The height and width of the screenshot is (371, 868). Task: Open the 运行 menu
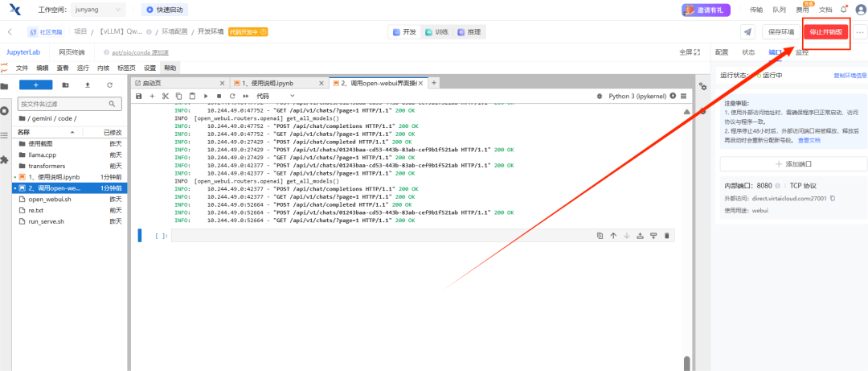pos(83,68)
